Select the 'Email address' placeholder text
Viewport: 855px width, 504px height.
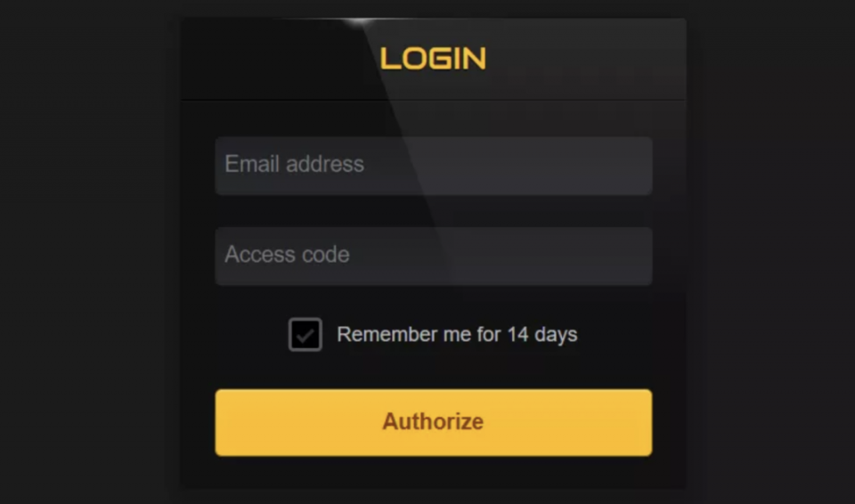(295, 164)
